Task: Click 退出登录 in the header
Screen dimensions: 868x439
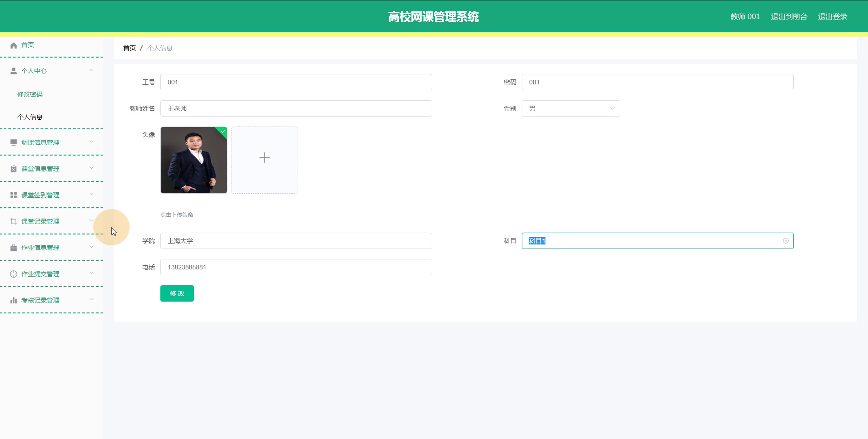Action: pos(832,17)
